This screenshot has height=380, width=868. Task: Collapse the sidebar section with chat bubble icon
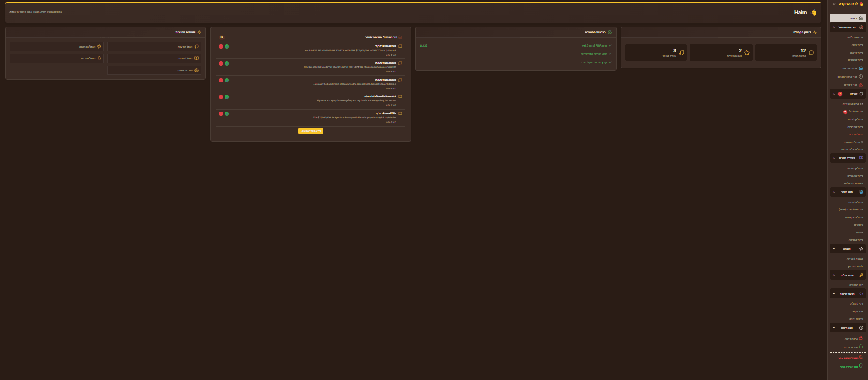tap(834, 94)
